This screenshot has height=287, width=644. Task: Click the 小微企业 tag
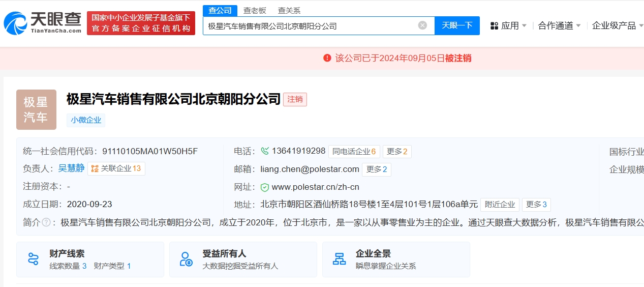point(86,120)
